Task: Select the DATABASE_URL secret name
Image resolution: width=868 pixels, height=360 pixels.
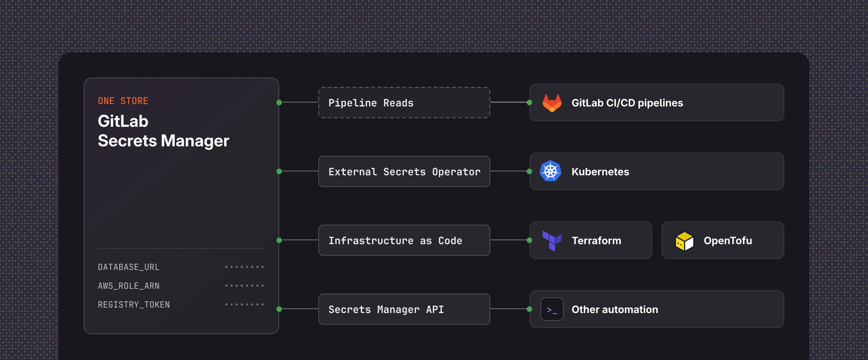Action: [x=129, y=267]
